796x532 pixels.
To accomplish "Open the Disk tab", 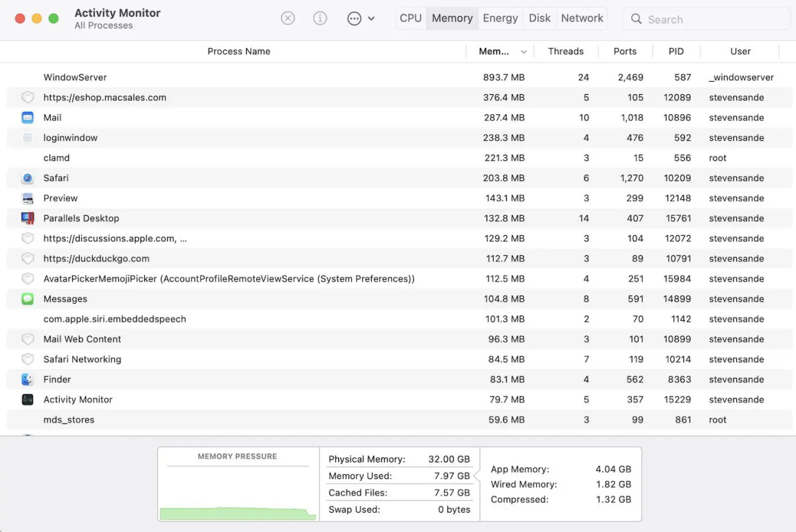I will 539,19.
